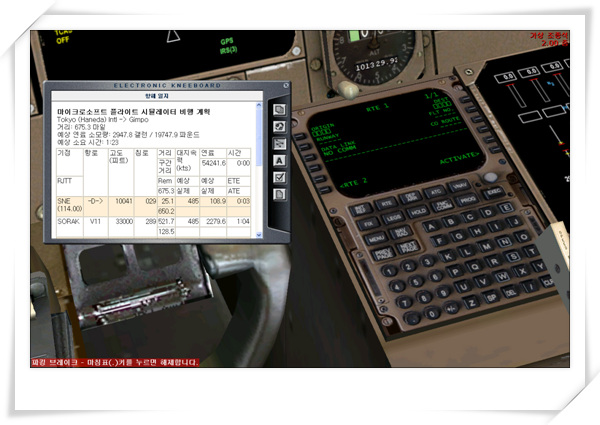Click the FMC MENU key

(x=375, y=239)
